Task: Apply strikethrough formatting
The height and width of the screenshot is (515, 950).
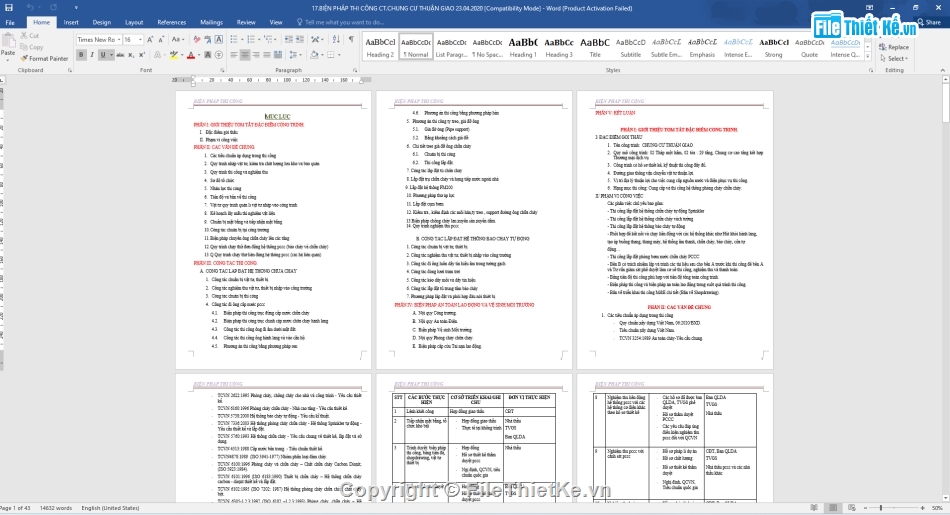Action: point(120,55)
